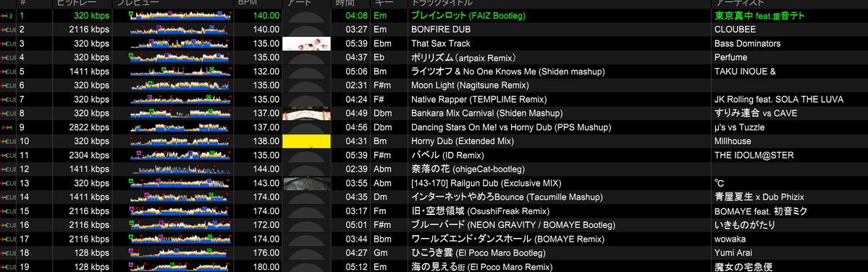
Task: Click the 132.00 BPM value
Action: [x=266, y=72]
